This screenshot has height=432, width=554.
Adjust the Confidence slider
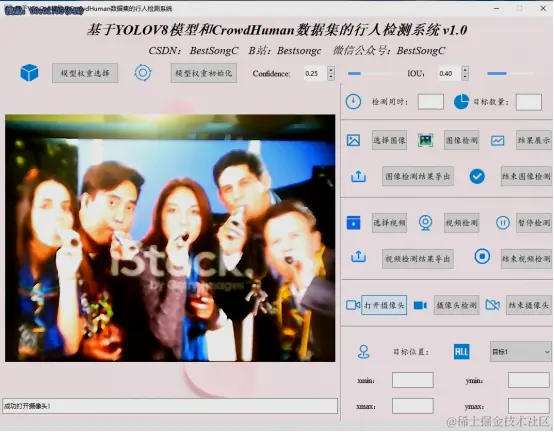tap(370, 73)
